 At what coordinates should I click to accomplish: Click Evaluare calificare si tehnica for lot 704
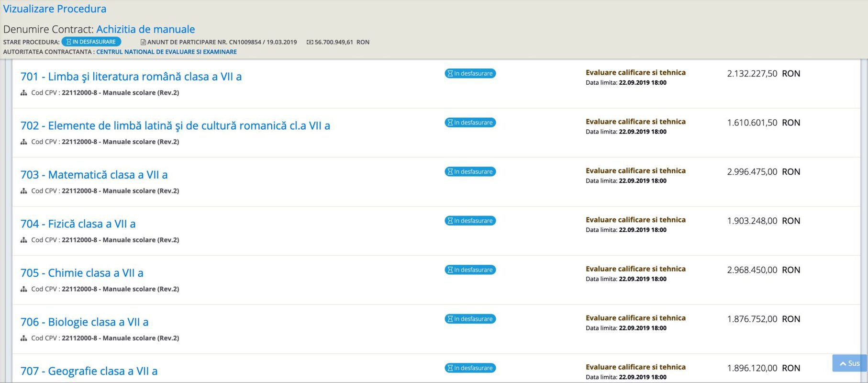[x=635, y=220]
